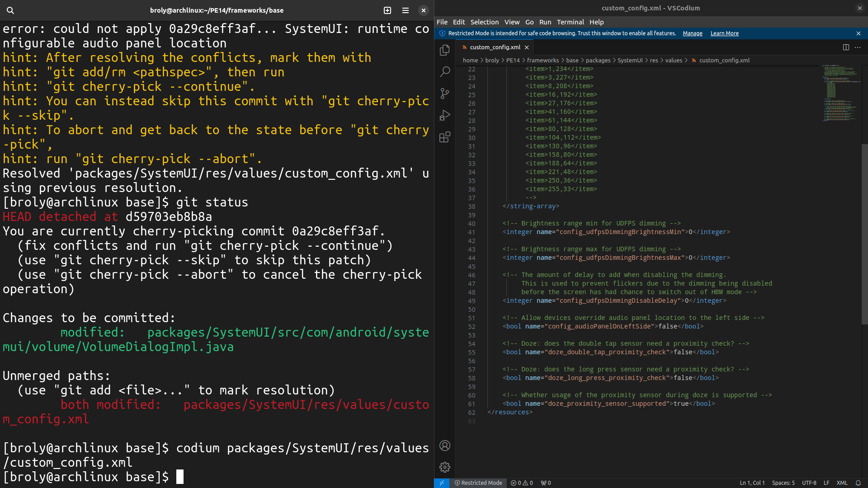
Task: Open the Accounts menu icon
Action: click(x=445, y=446)
